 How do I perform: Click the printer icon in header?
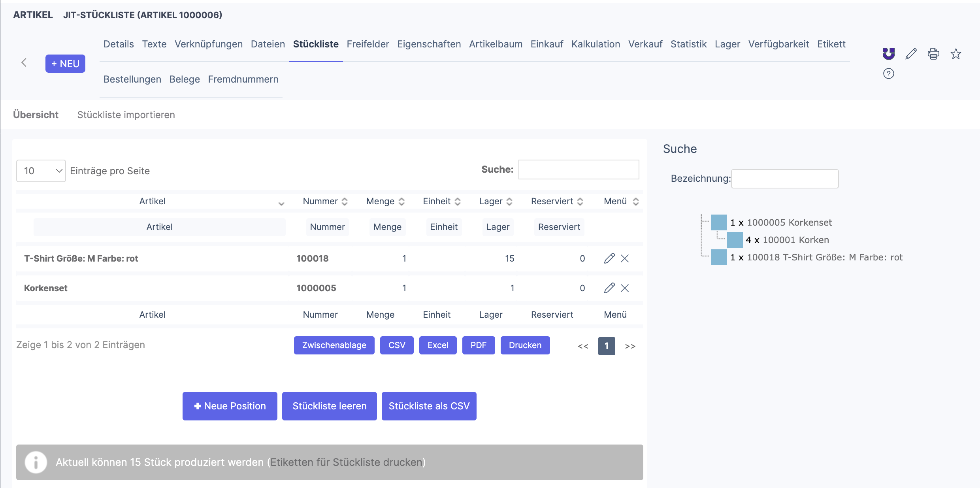click(x=933, y=54)
